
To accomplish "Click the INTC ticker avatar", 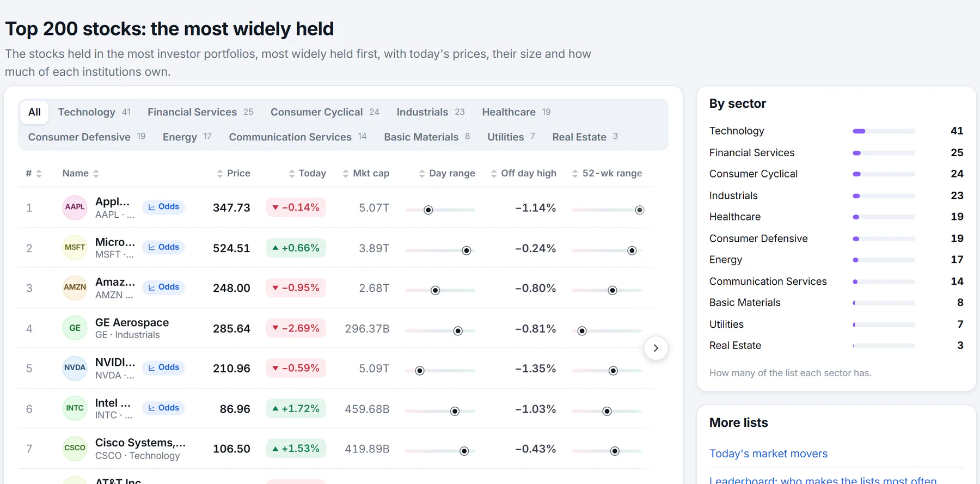I will [x=75, y=408].
